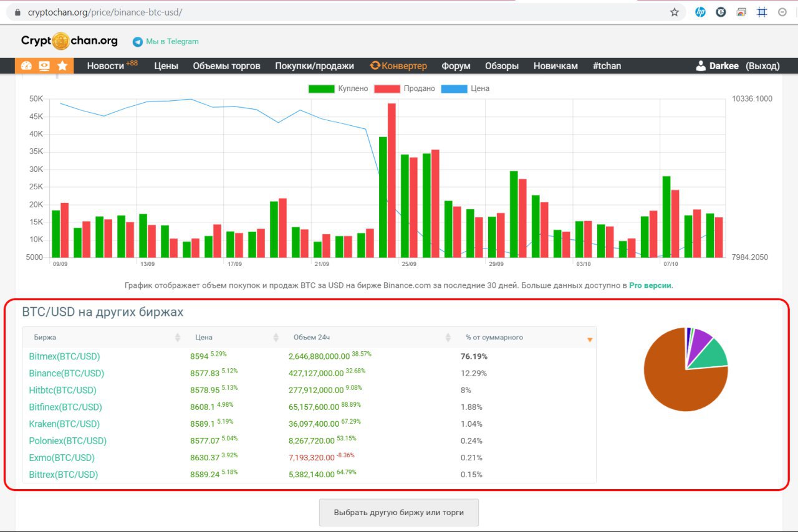Click the user profile icon beside Darkee
Image resolution: width=798 pixels, height=532 pixels.
pos(701,65)
